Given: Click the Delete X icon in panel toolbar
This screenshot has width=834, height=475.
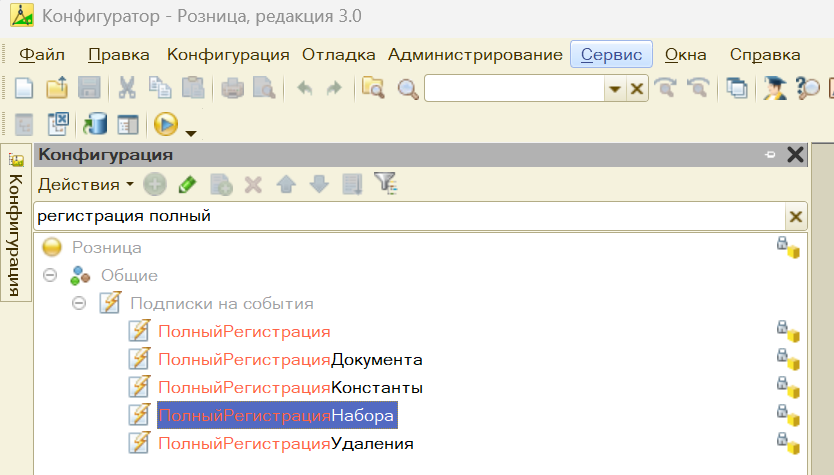Looking at the screenshot, I should coord(253,185).
